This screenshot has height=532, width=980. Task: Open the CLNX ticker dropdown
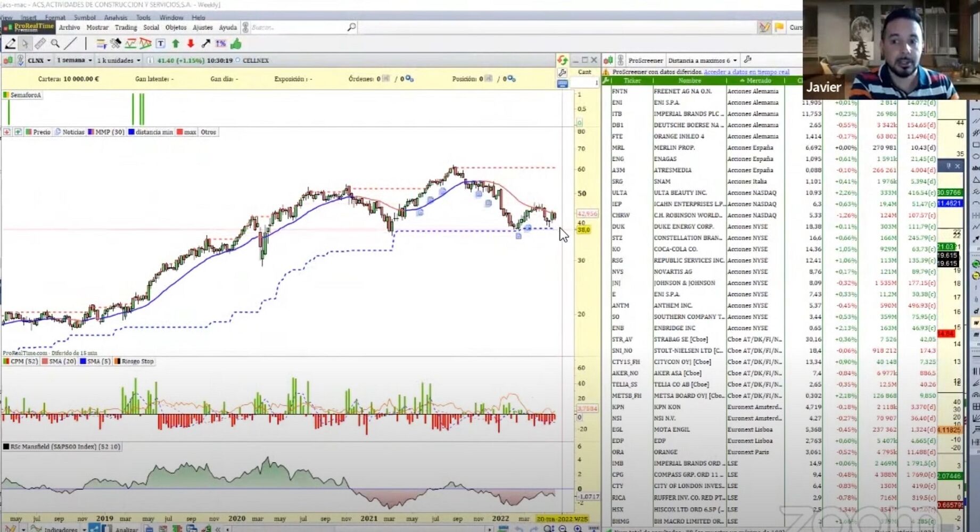(39, 61)
